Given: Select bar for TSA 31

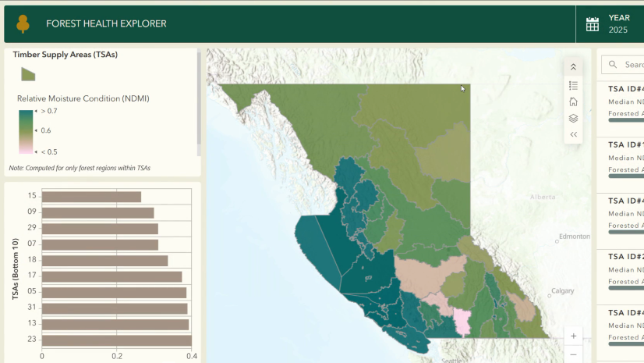Looking at the screenshot, I should point(115,308).
